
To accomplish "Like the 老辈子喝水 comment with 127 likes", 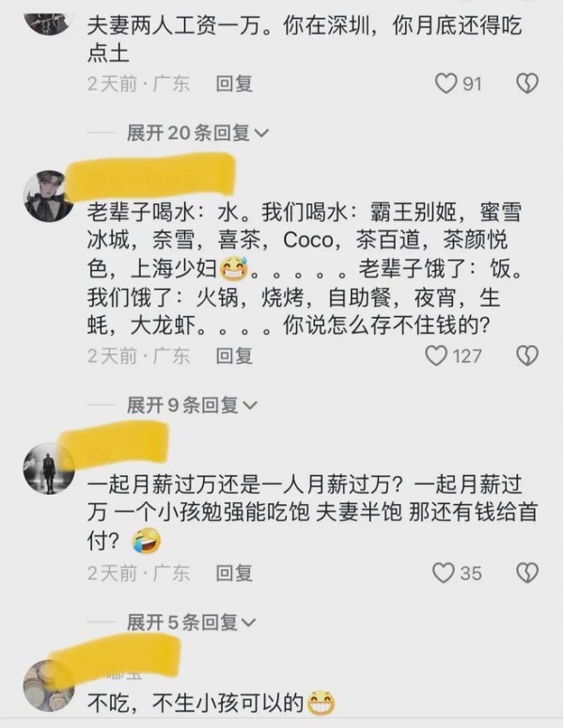I will (x=436, y=356).
